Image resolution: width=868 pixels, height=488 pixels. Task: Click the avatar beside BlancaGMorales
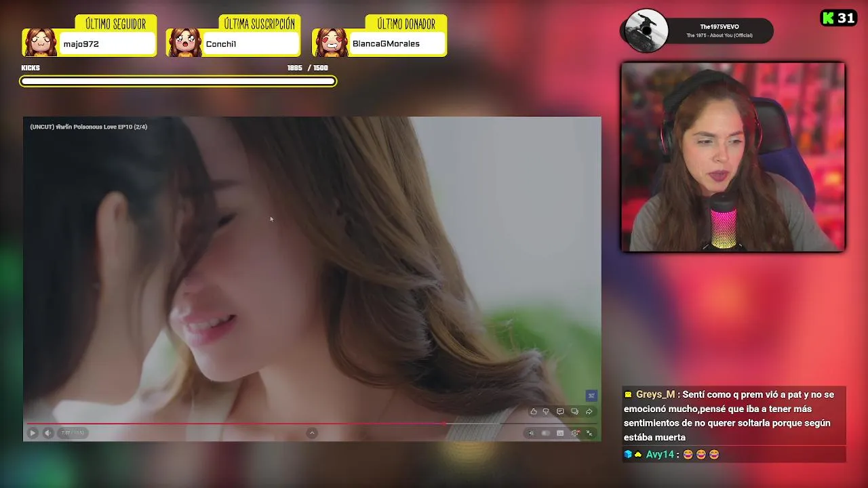330,42
